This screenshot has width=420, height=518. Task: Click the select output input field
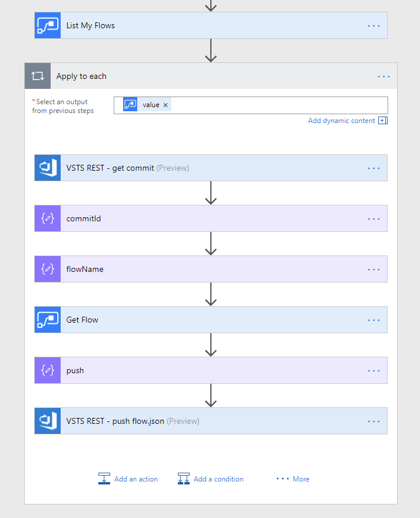tap(277, 105)
